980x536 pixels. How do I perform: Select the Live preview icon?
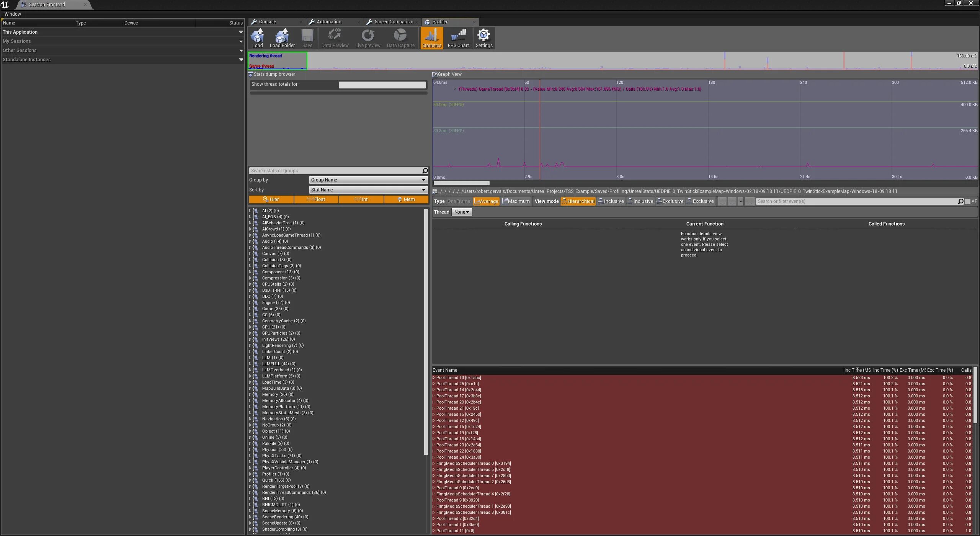367,38
